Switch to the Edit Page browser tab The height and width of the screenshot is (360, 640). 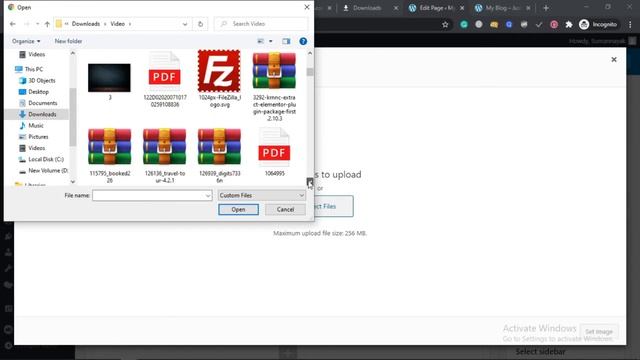click(436, 8)
